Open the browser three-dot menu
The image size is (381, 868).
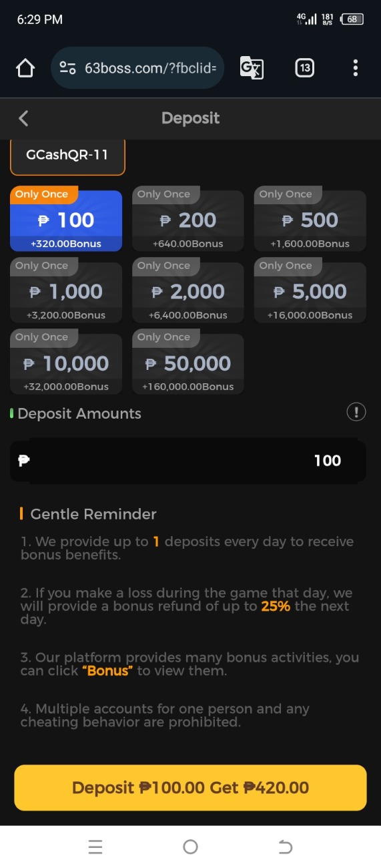pos(355,68)
